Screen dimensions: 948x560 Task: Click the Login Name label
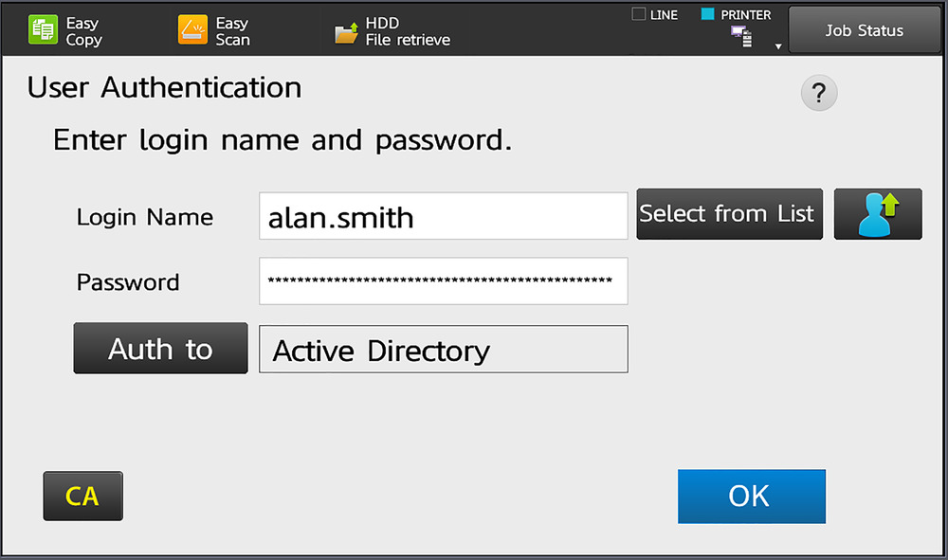(144, 218)
